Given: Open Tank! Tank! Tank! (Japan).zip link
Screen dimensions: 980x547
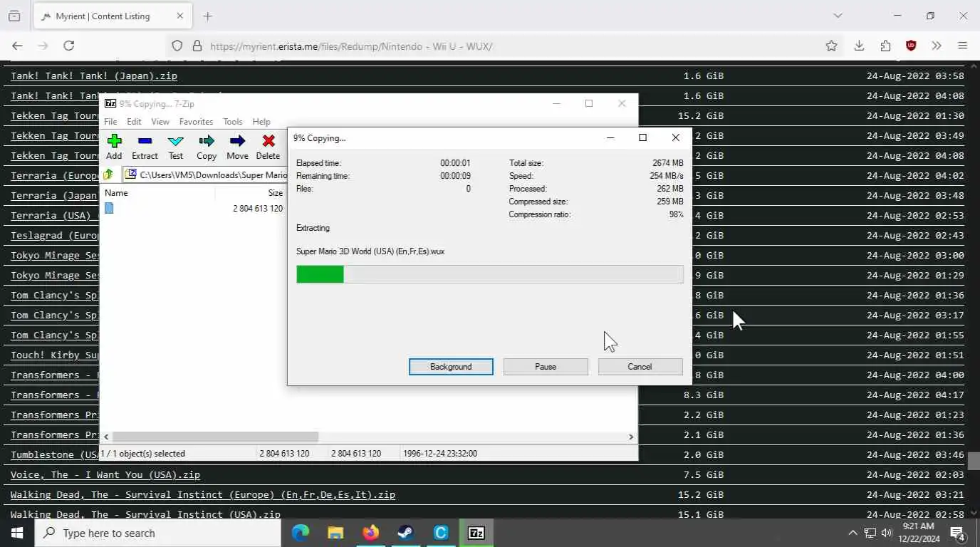Looking at the screenshot, I should tap(94, 75).
